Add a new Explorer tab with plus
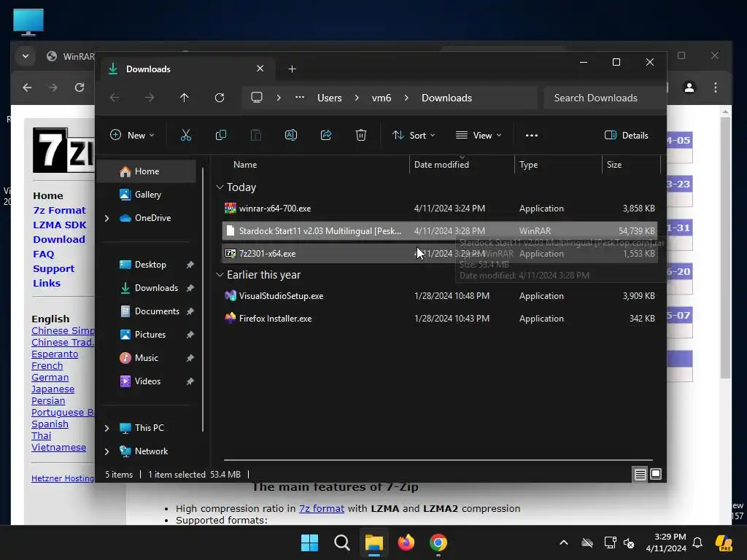The image size is (747, 560). click(x=292, y=69)
